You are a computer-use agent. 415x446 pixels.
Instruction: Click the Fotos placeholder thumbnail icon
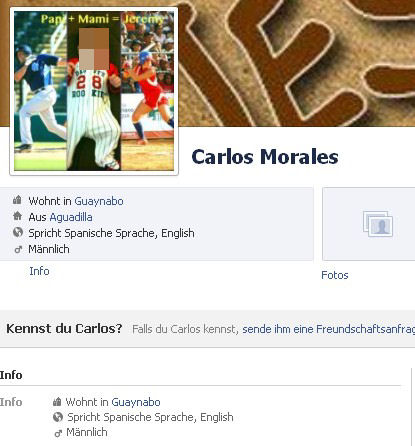pyautogui.click(x=378, y=224)
